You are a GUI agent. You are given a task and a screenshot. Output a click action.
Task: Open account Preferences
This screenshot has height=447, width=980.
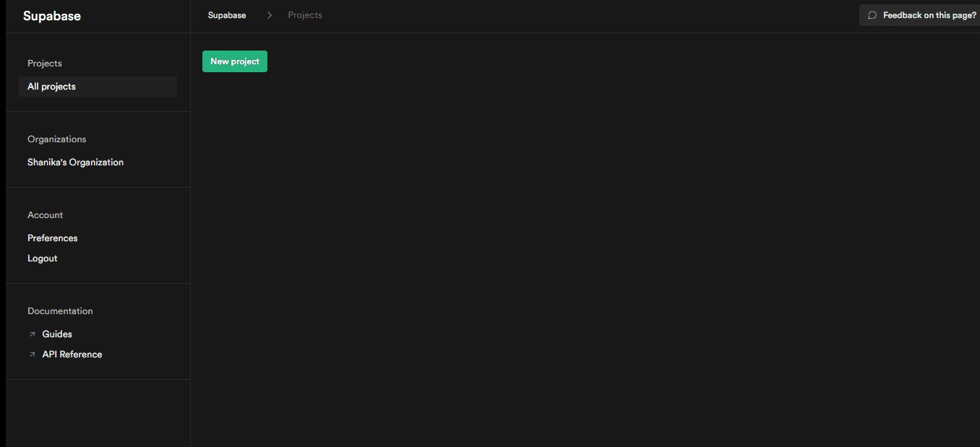click(x=52, y=238)
